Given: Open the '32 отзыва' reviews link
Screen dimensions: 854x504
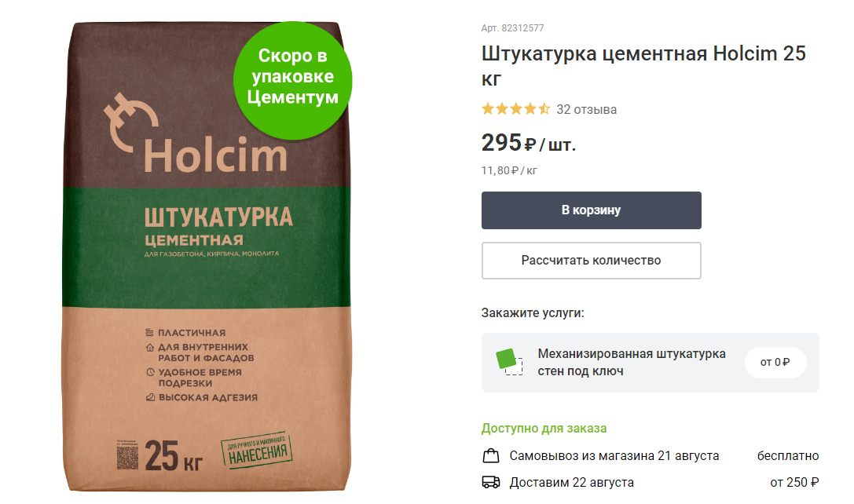Looking at the screenshot, I should (x=587, y=109).
